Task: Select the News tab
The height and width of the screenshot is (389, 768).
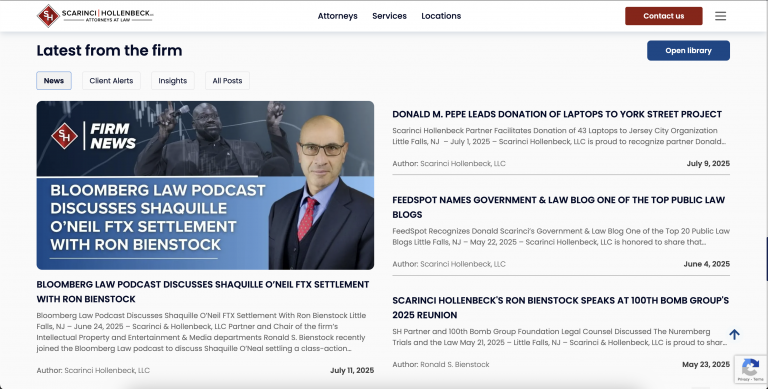Action: click(54, 81)
